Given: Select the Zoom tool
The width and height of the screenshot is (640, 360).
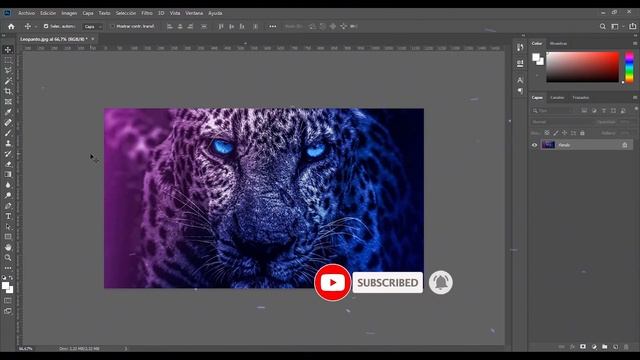Looking at the screenshot, I should tap(8, 258).
